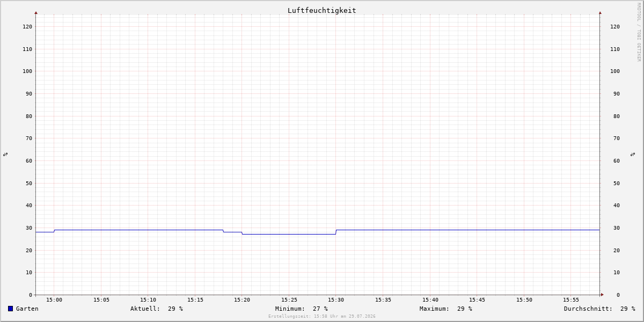The width and height of the screenshot is (644, 322).
Task: Click the 15:20 time axis label
Action: pyautogui.click(x=242, y=300)
